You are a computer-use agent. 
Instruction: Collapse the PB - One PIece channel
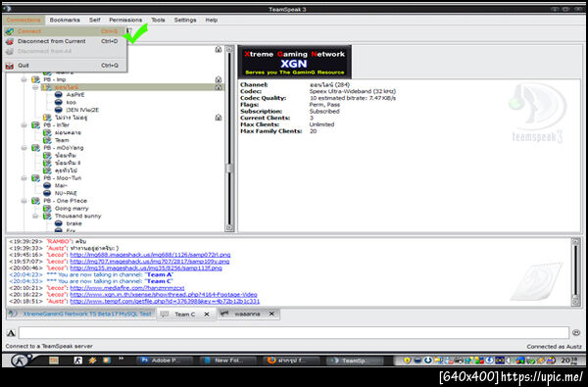pyautogui.click(x=24, y=201)
